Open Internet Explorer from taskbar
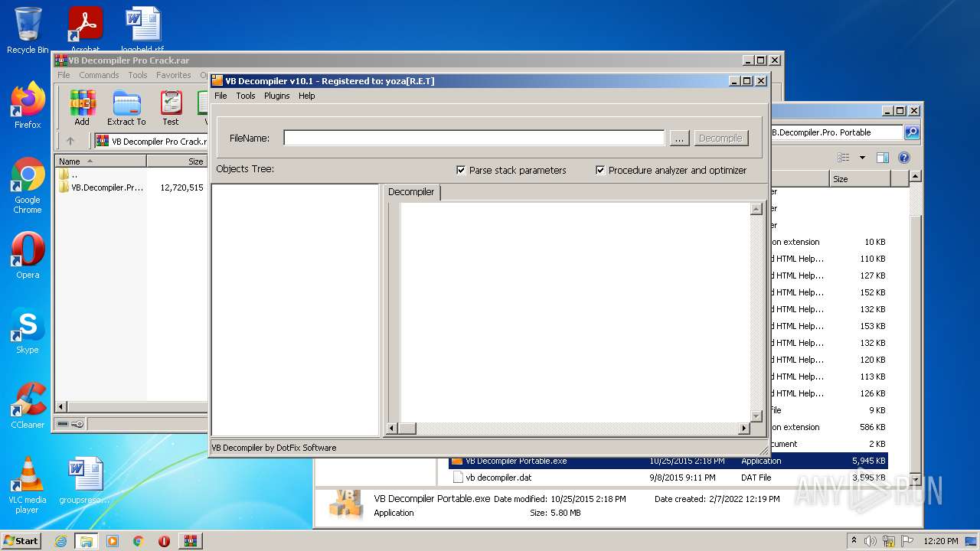The width and height of the screenshot is (980, 551). pyautogui.click(x=60, y=541)
